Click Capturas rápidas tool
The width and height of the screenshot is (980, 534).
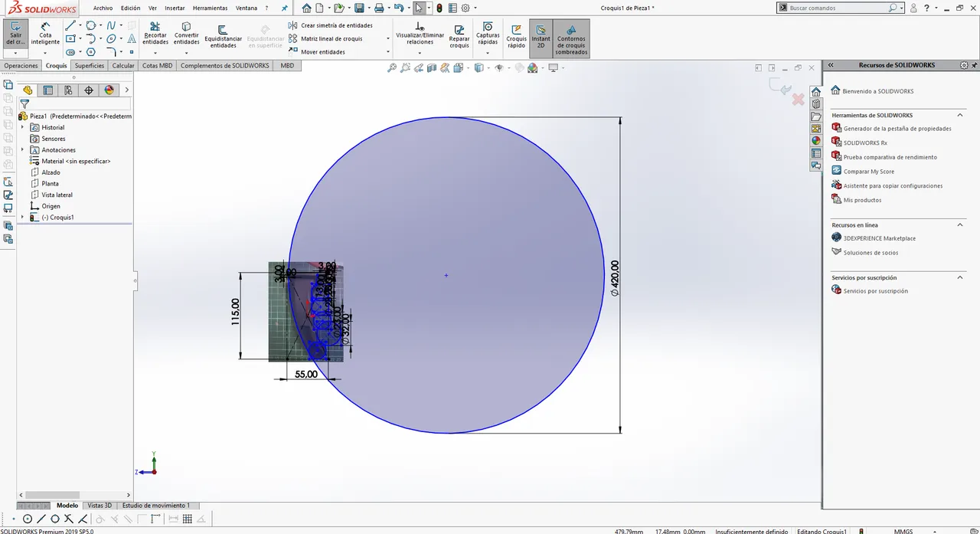pyautogui.click(x=488, y=34)
